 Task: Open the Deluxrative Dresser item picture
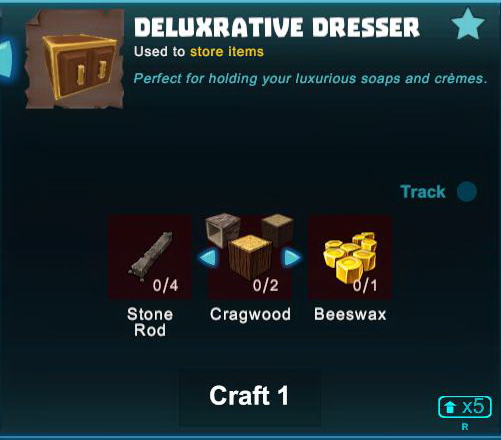coord(75,59)
